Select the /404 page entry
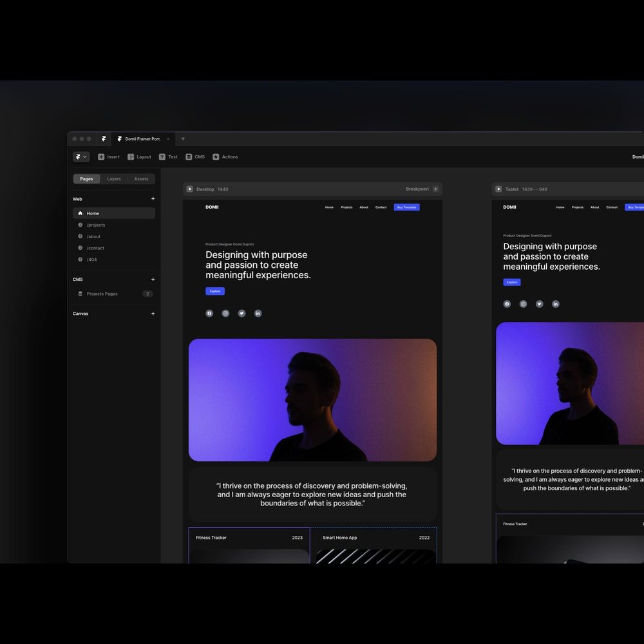644x644 pixels. pyautogui.click(x=91, y=260)
